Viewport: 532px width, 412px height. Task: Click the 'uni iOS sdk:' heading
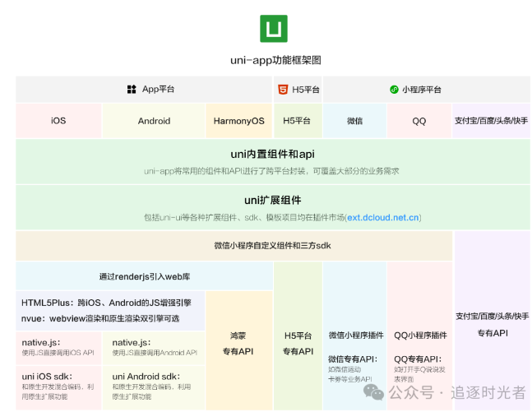click(47, 377)
